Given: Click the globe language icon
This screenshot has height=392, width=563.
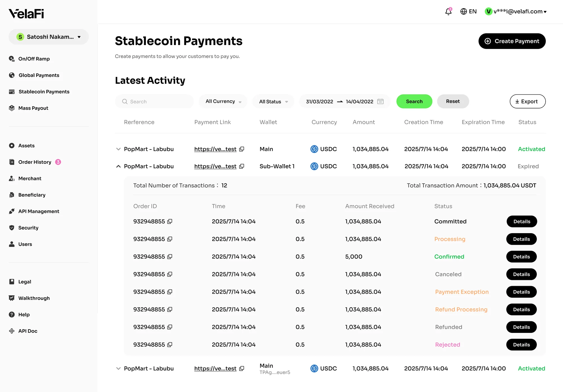Looking at the screenshot, I should [463, 12].
